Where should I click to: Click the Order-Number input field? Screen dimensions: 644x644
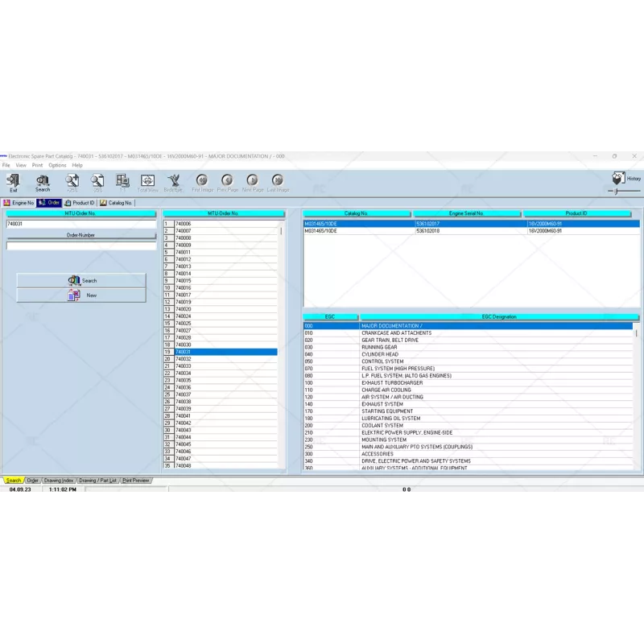[x=80, y=246]
